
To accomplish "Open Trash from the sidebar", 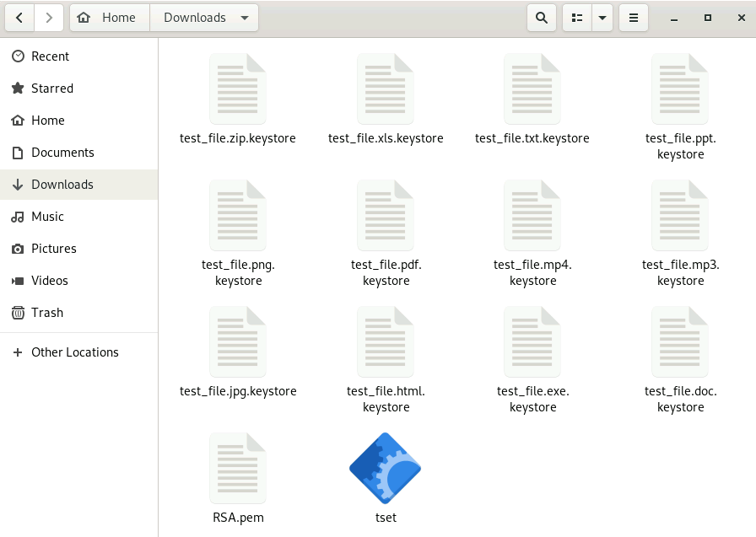I will point(47,313).
